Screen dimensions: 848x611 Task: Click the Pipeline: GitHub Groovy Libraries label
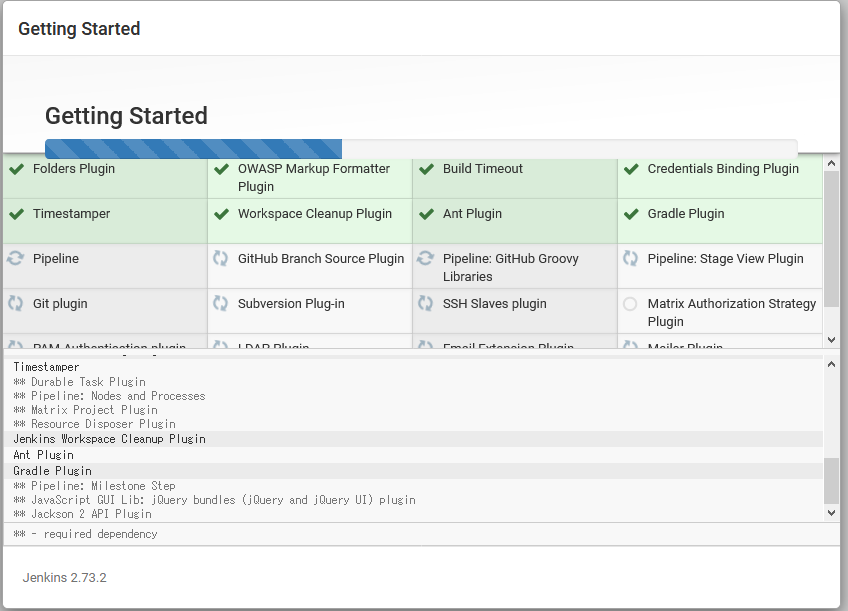coord(511,268)
